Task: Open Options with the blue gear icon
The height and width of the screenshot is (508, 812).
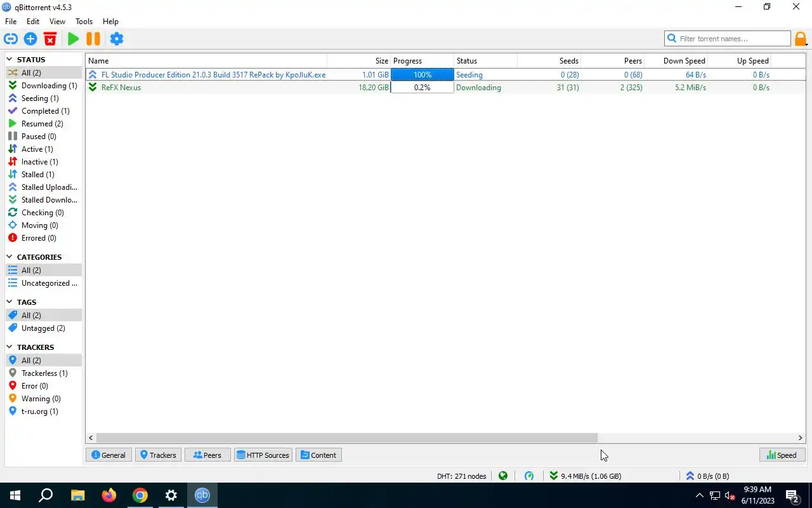Action: [117, 39]
